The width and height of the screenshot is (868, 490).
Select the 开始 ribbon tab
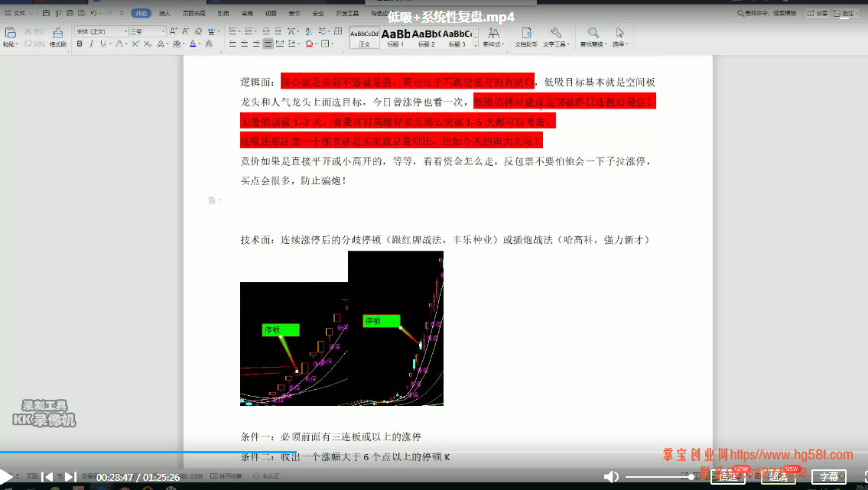[141, 13]
